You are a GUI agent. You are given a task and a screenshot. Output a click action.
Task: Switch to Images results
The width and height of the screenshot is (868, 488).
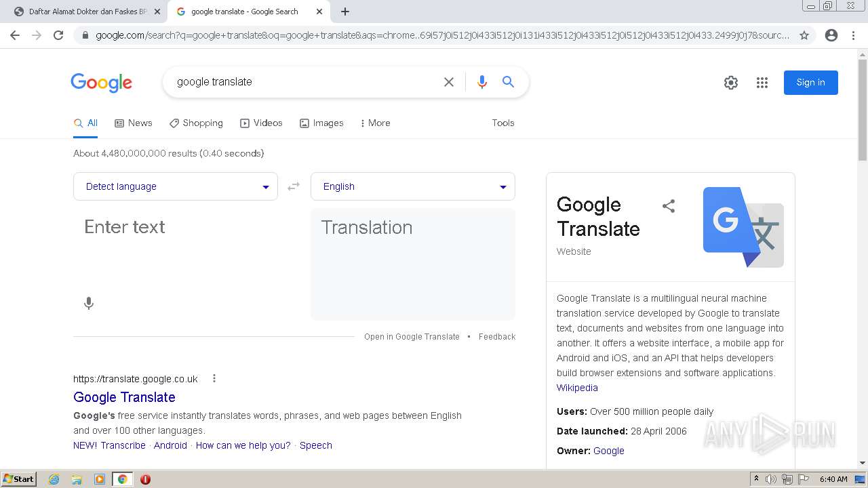pyautogui.click(x=321, y=123)
